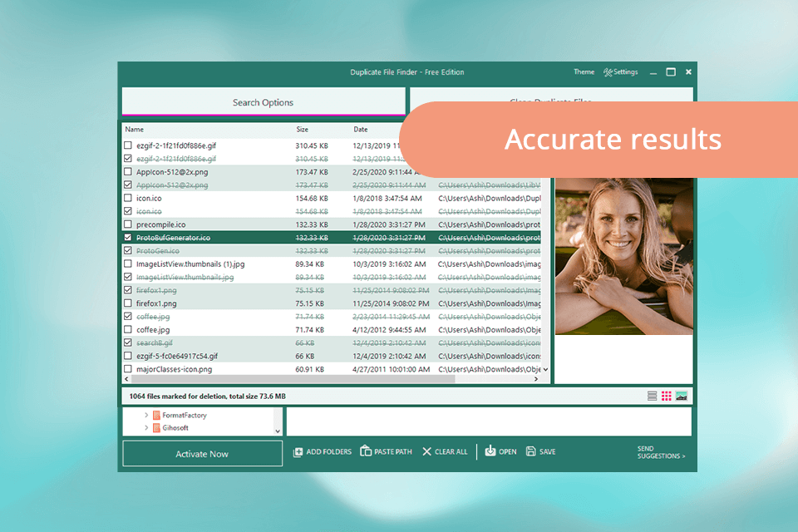This screenshot has height=532, width=798.
Task: Open the Send Suggestions link
Action: [x=661, y=452]
